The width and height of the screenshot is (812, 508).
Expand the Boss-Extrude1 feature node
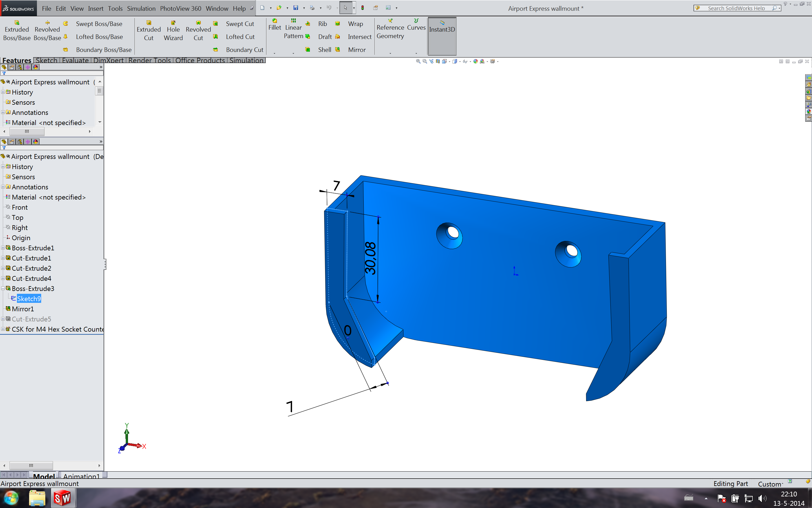tap(3, 248)
